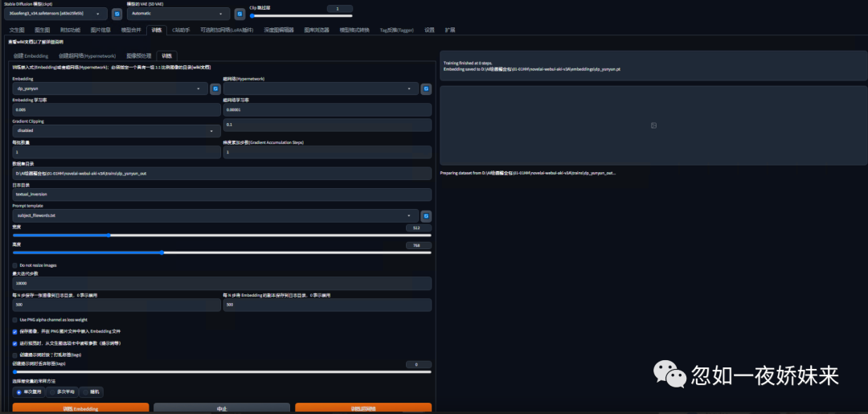Click the orange 训练 Embedding button
This screenshot has height=414, width=868.
pos(81,408)
